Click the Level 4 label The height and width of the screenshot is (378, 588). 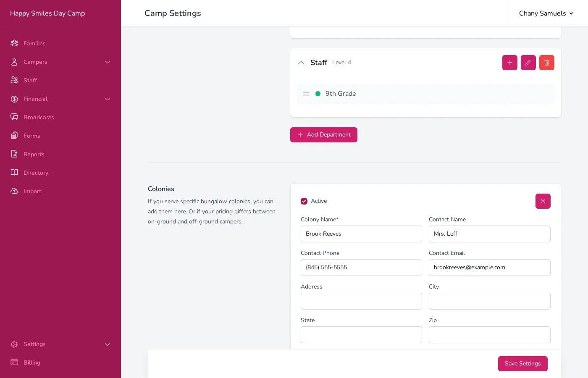341,63
